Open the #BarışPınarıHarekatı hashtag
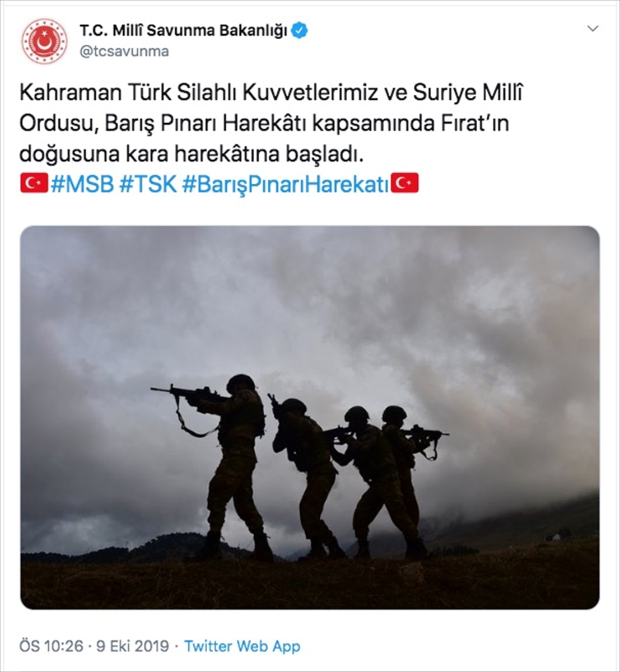The image size is (620, 672). (x=285, y=184)
